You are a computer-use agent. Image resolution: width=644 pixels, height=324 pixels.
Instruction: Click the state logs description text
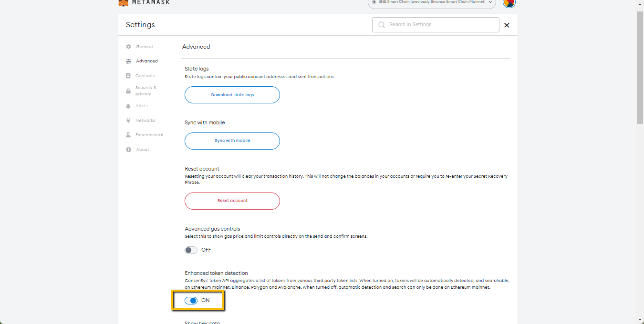coord(260,77)
